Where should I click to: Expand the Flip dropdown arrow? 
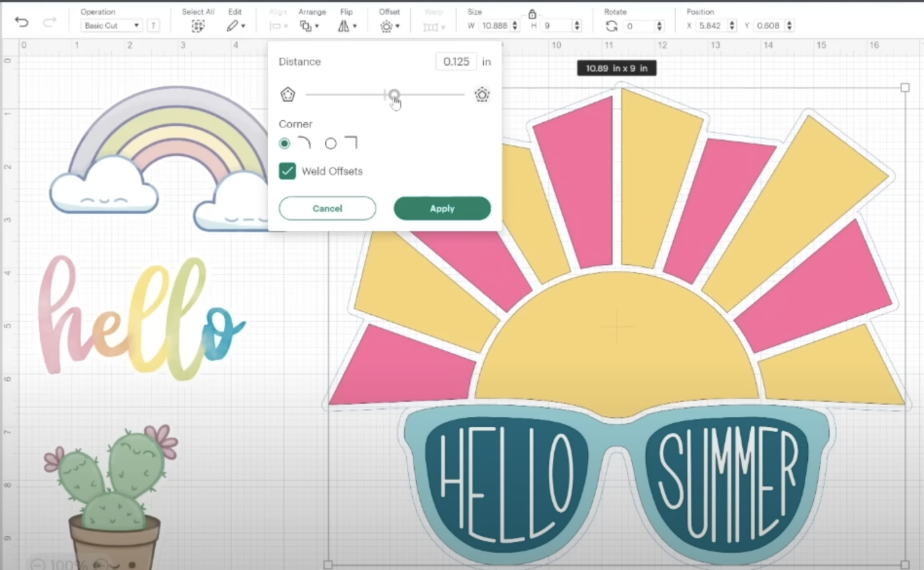[x=355, y=26]
